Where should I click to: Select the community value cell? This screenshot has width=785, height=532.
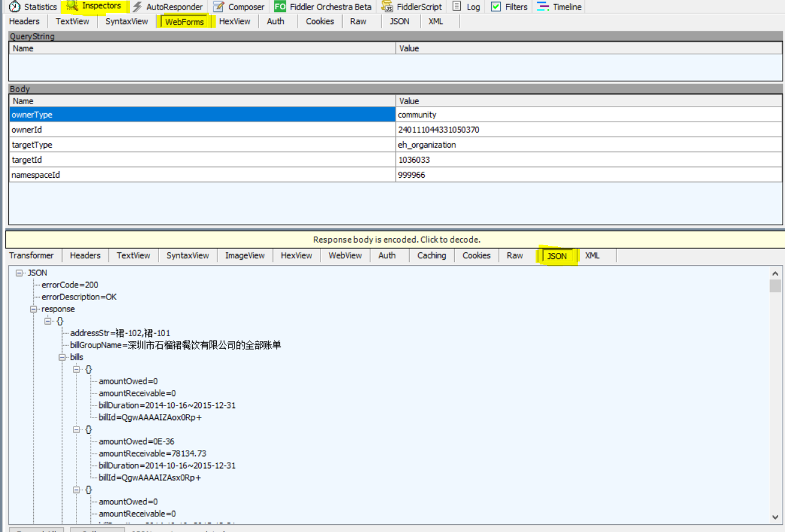point(589,114)
